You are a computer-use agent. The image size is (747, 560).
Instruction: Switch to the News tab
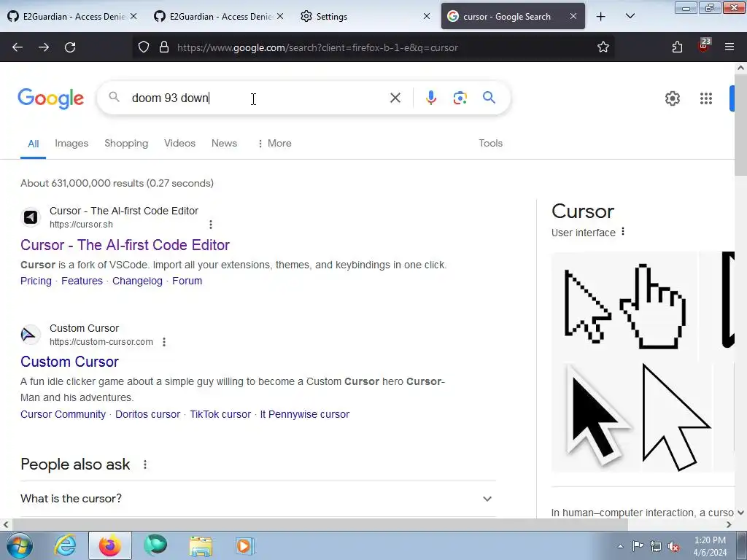[224, 144]
